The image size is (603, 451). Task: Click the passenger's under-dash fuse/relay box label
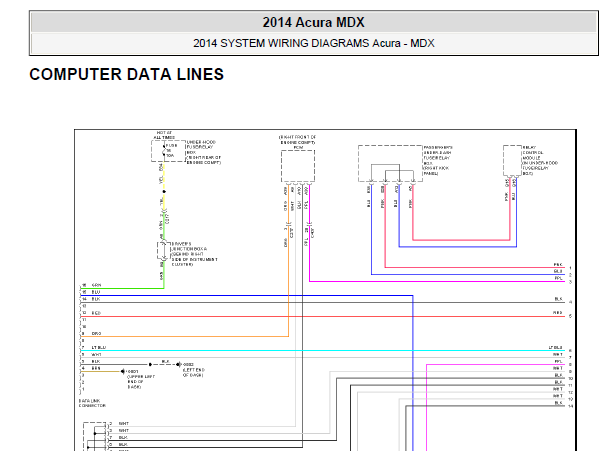click(438, 160)
